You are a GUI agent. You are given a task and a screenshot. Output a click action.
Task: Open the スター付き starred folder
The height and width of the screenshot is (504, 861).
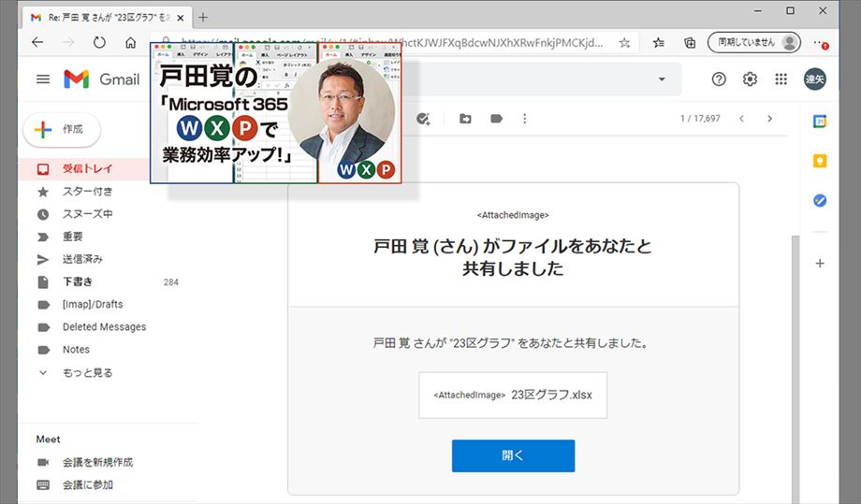pos(87,192)
